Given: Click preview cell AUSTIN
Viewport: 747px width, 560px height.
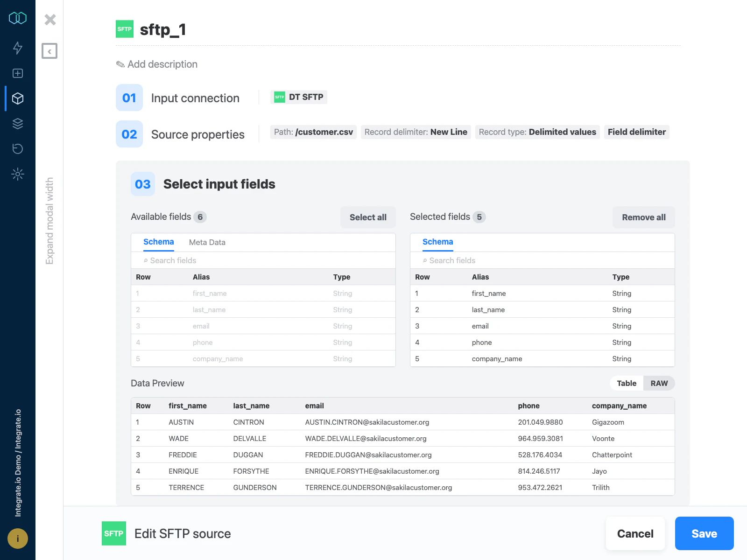Looking at the screenshot, I should (x=181, y=422).
